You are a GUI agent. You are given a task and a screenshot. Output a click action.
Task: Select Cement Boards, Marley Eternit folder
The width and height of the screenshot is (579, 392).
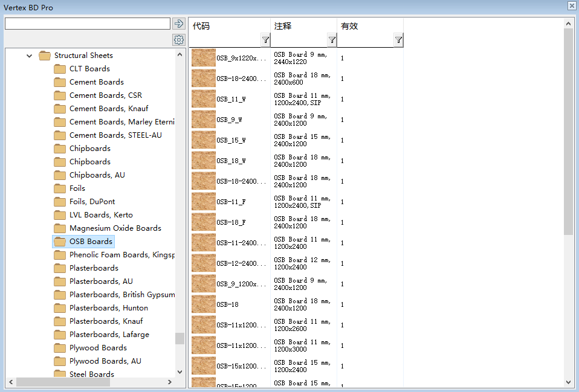pyautogui.click(x=122, y=122)
